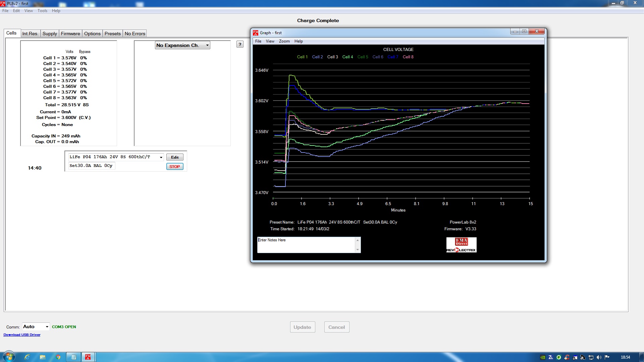
Task: Open Notepad from the taskbar
Action: (73, 357)
